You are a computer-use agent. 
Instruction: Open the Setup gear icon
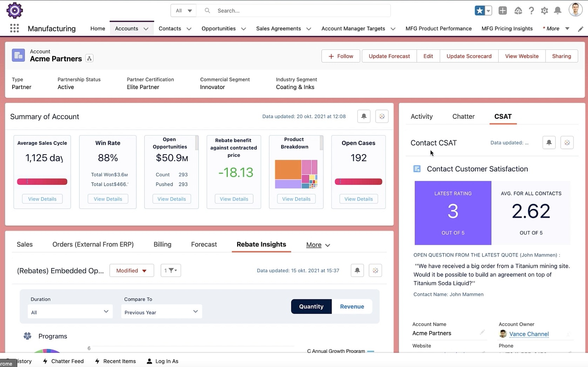click(x=544, y=11)
